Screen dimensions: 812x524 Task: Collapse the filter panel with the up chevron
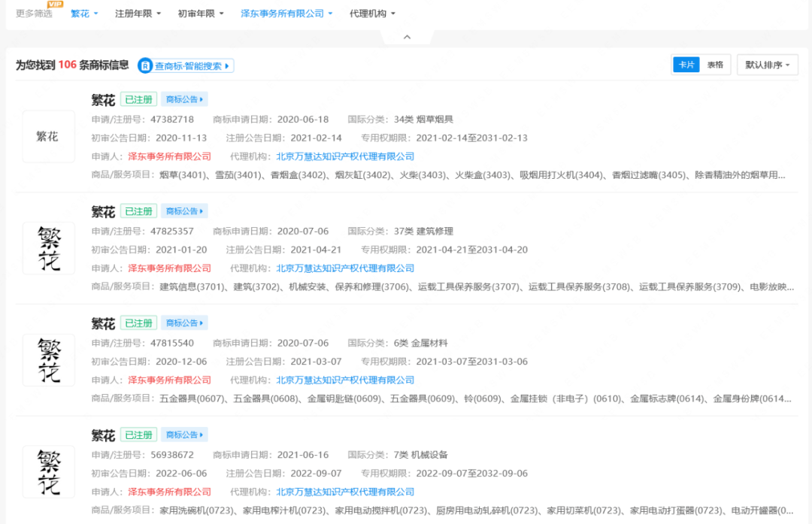(x=407, y=37)
